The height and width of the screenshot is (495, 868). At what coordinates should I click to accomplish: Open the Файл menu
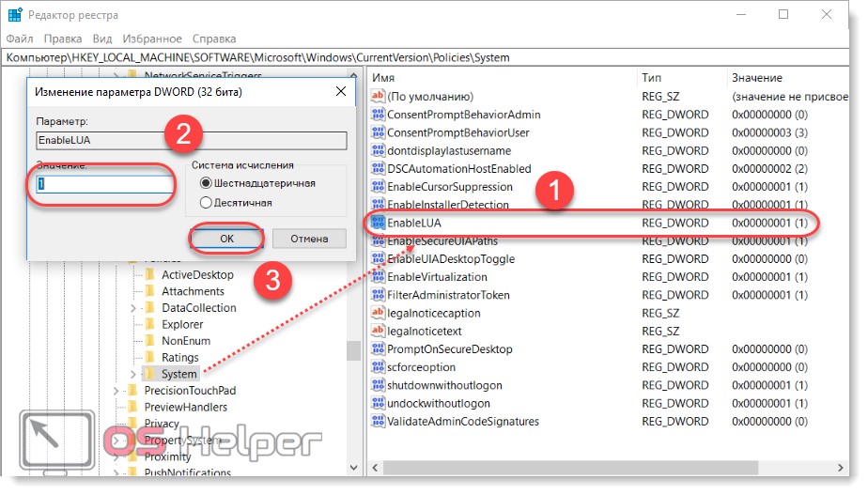point(19,39)
